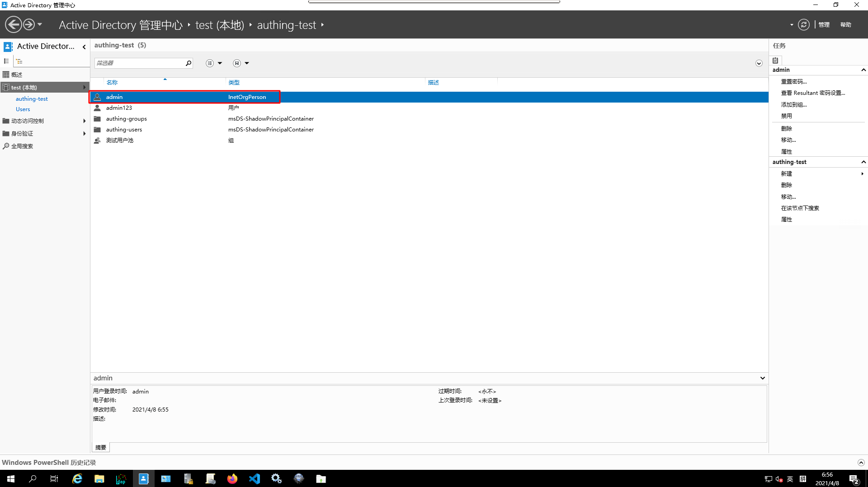Click 重置密码... in admin tasks
The image size is (868, 487).
pos(793,82)
